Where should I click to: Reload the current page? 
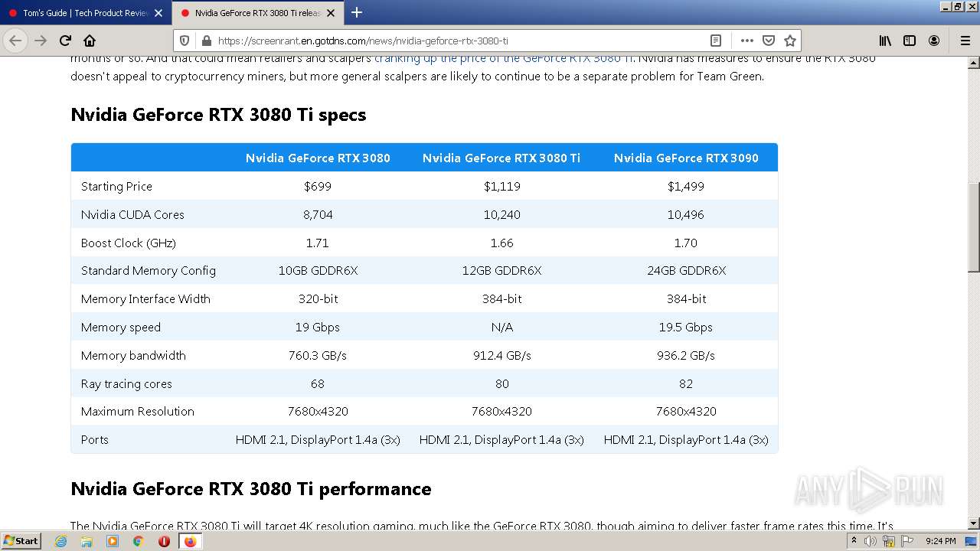point(65,41)
